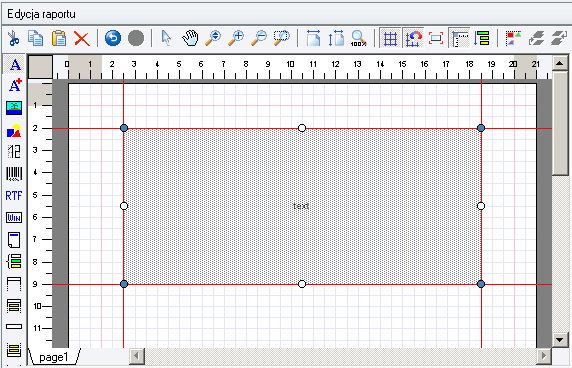Viewport: 572px width, 368px height.
Task: Click vertical scrollbar down arrow
Action: click(x=560, y=340)
